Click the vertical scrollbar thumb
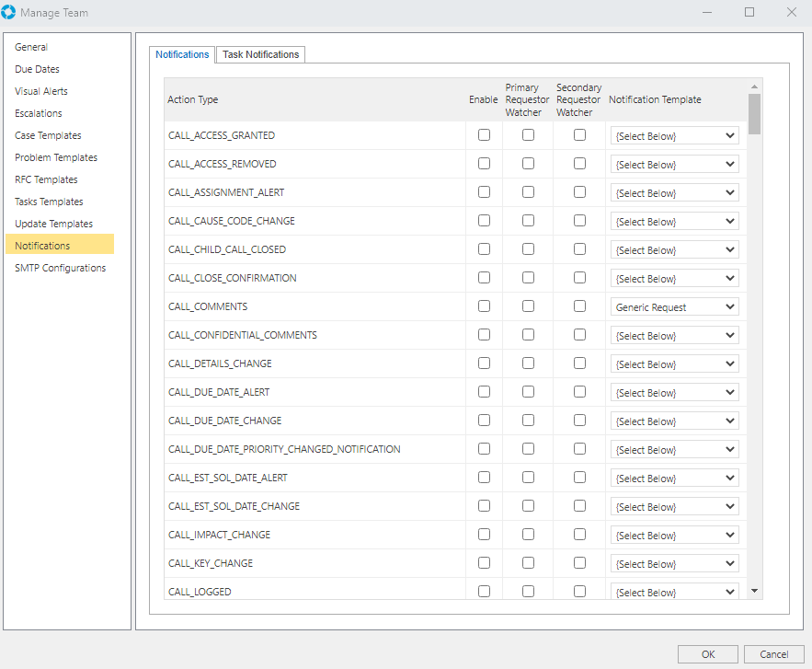This screenshot has width=812, height=669. tap(754, 113)
